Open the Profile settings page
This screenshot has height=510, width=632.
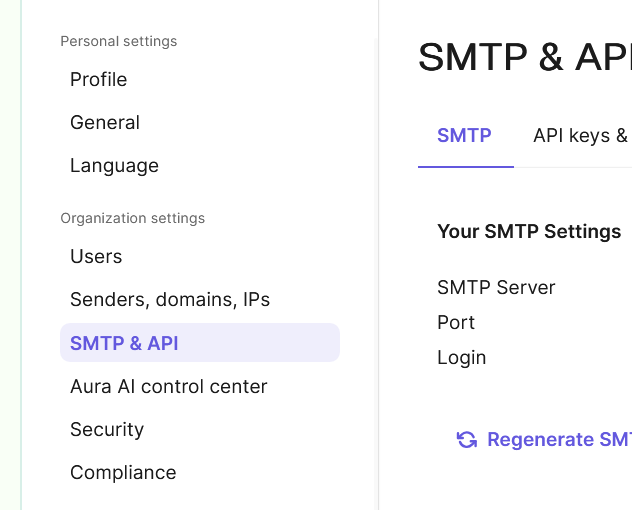(x=98, y=80)
